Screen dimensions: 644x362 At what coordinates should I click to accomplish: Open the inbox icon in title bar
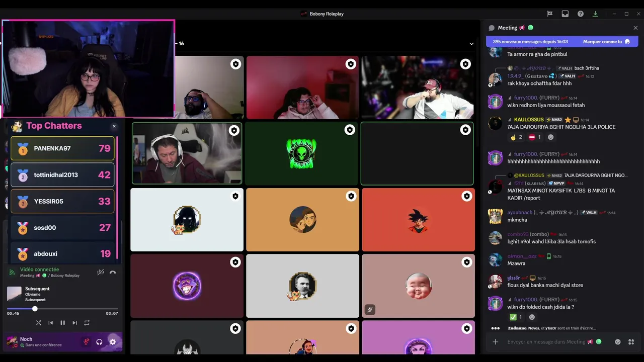(x=565, y=14)
